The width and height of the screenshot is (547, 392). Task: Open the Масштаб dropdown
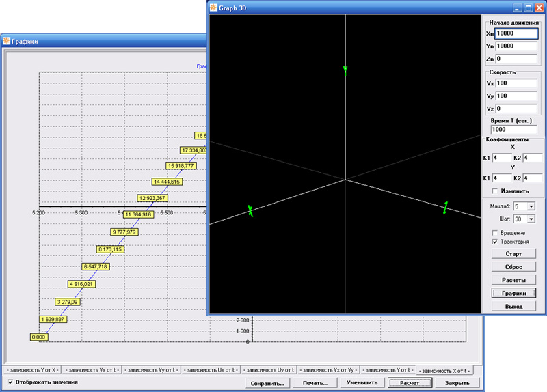tap(531, 206)
